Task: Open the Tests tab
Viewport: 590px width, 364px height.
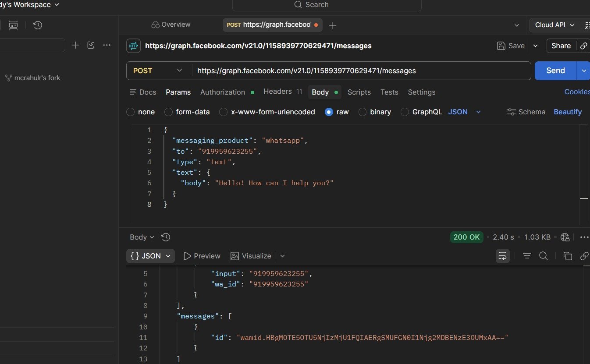Action: tap(389, 92)
